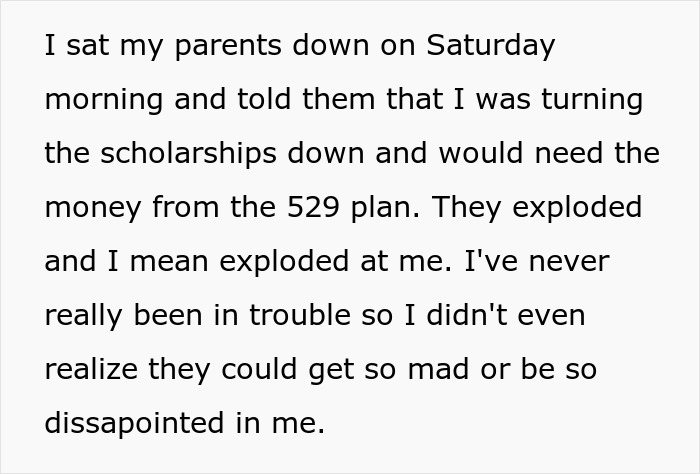Click the misspelled word "dissapointed"
The height and width of the screenshot is (474, 700).
[x=137, y=424]
